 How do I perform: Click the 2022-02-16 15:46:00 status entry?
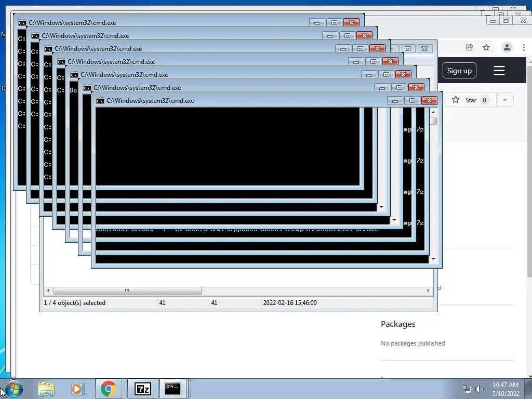click(290, 303)
